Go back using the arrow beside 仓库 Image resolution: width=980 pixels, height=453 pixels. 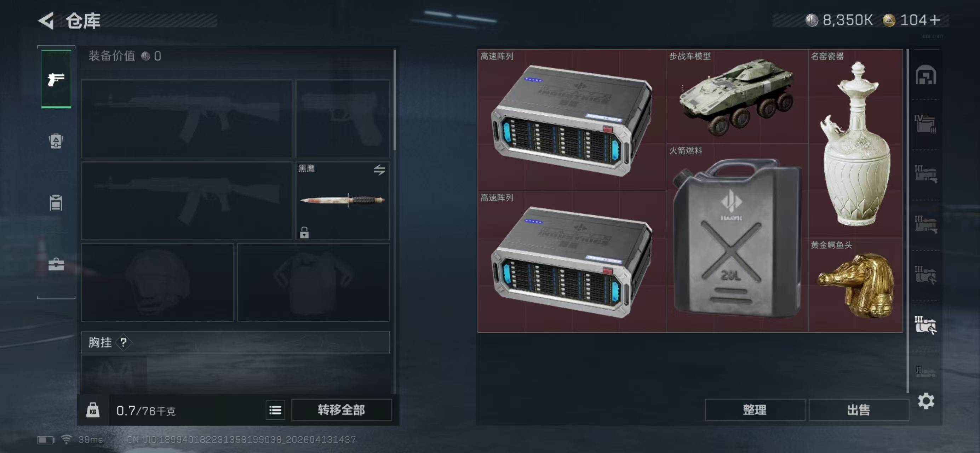(x=46, y=21)
